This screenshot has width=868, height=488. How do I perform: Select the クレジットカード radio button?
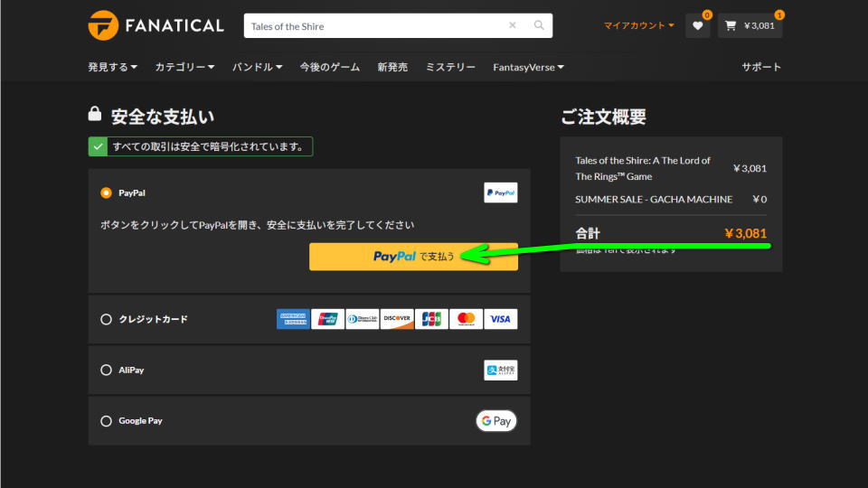pos(106,319)
